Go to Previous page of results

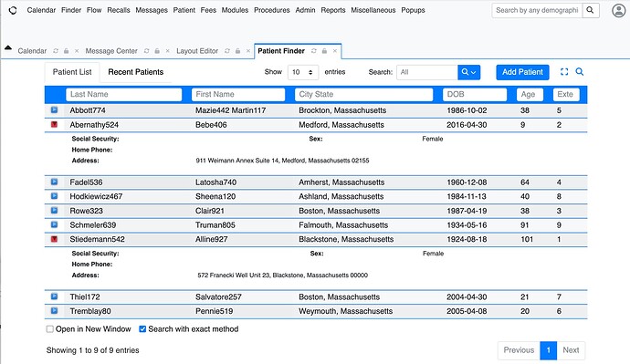point(519,350)
